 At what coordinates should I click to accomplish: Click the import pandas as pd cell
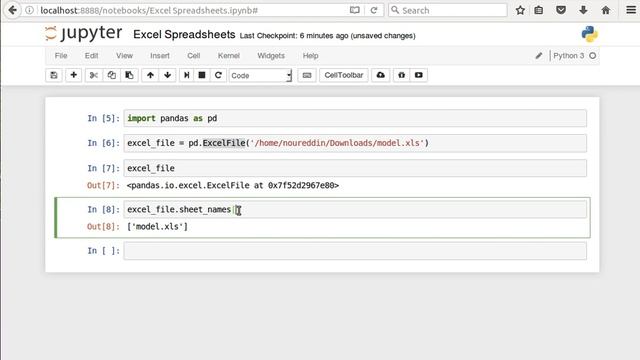click(x=355, y=118)
